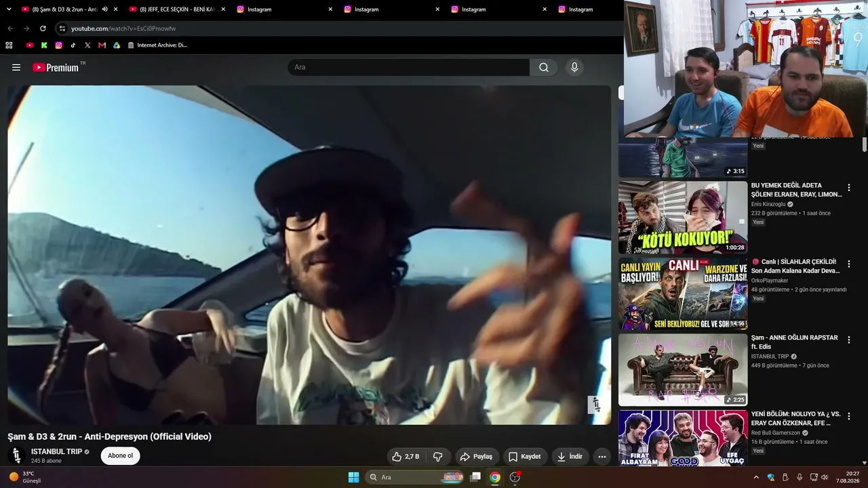
Task: Open the CANLI Warzone stream thumbnail
Action: point(683,293)
